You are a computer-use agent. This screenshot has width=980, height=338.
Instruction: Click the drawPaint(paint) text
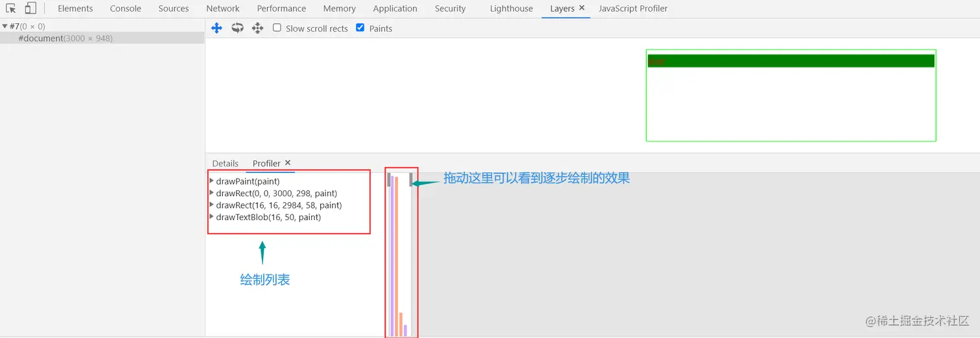pyautogui.click(x=248, y=181)
